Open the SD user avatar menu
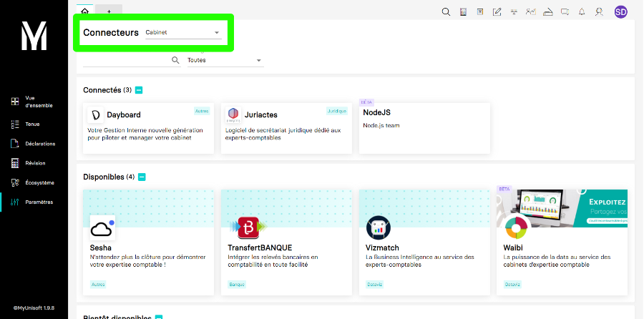The height and width of the screenshot is (319, 644). [x=620, y=12]
